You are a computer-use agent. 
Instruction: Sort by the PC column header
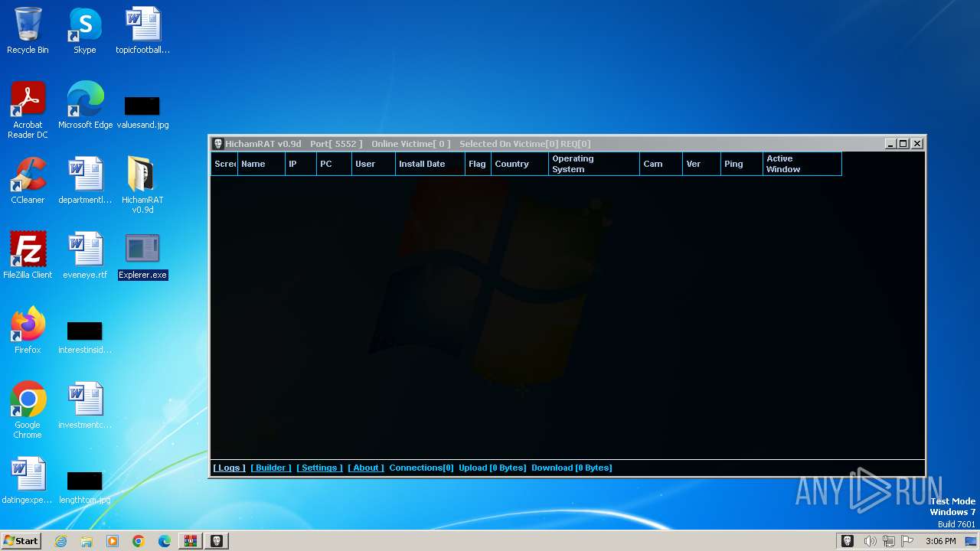pyautogui.click(x=335, y=164)
